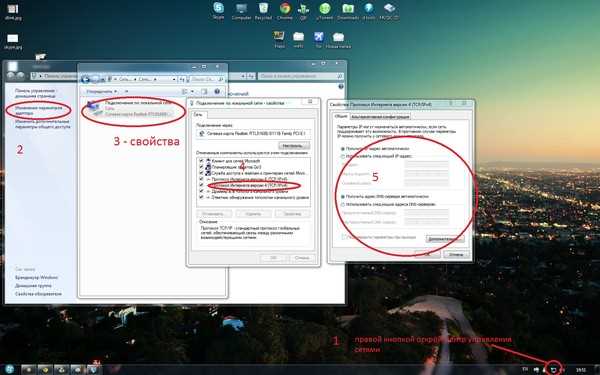Click the Маска подсети input field
The width and height of the screenshot is (600, 375).
[x=427, y=174]
